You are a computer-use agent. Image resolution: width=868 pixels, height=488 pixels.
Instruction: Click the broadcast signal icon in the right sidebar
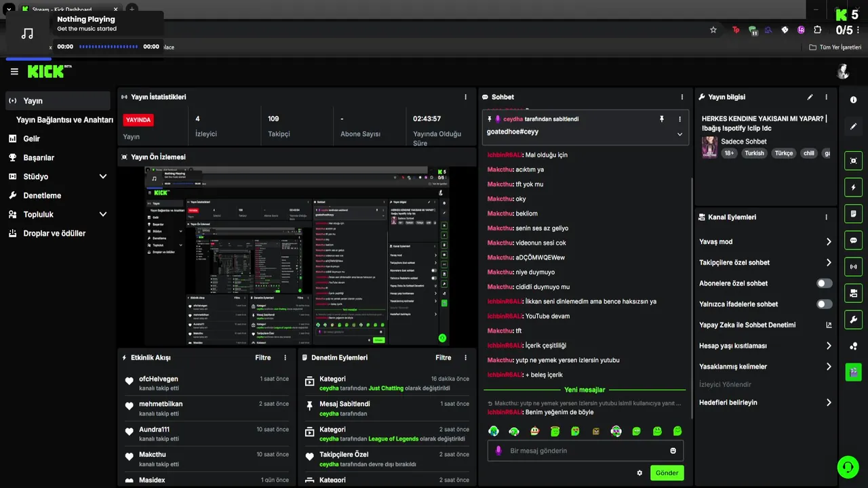coord(853,267)
